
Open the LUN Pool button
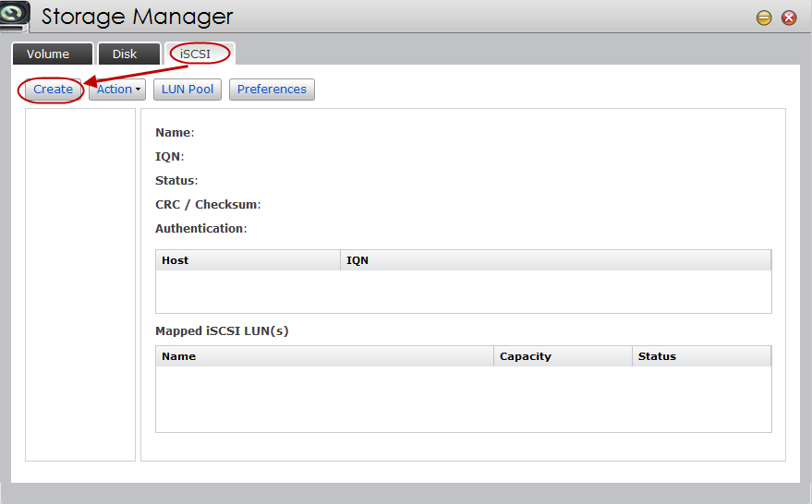coord(188,90)
